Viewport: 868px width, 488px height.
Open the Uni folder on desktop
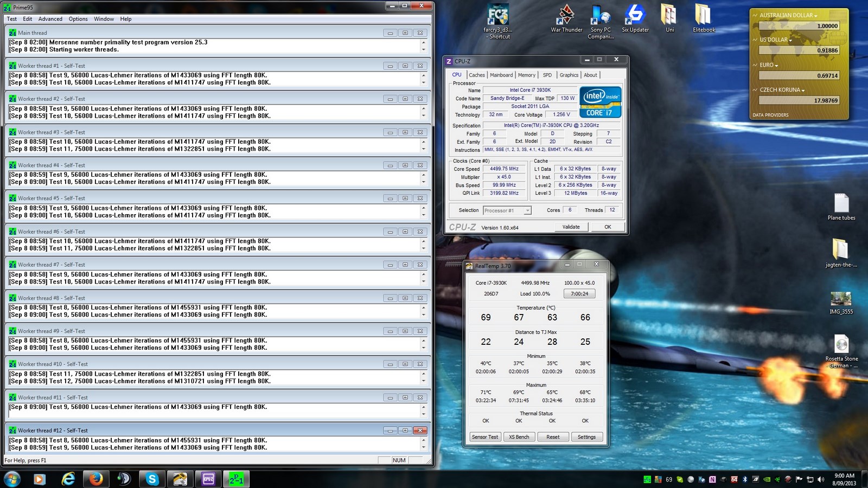coord(669,18)
